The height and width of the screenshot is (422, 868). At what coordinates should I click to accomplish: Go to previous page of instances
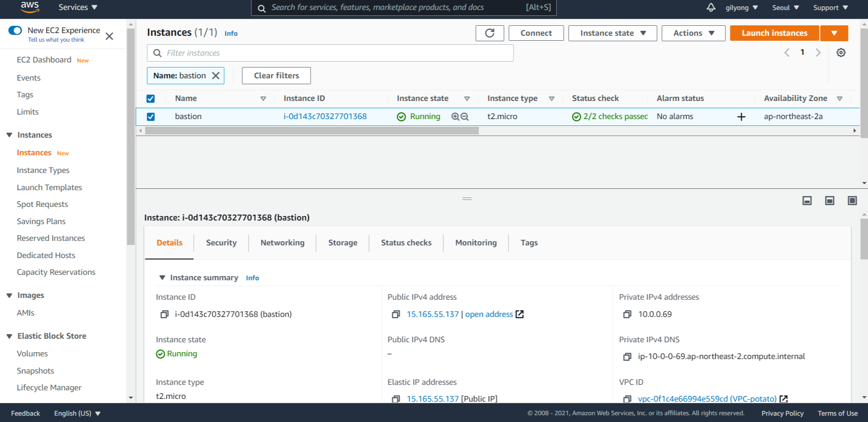coord(787,53)
